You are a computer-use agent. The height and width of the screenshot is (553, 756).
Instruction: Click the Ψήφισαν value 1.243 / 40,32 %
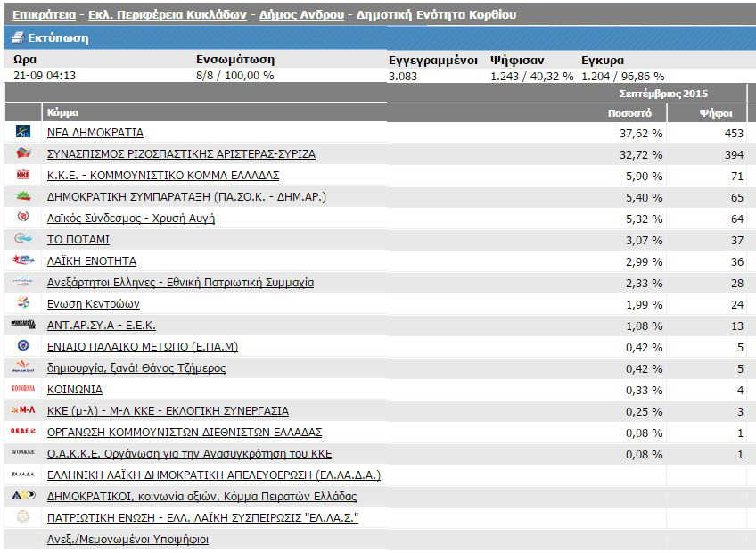(532, 76)
